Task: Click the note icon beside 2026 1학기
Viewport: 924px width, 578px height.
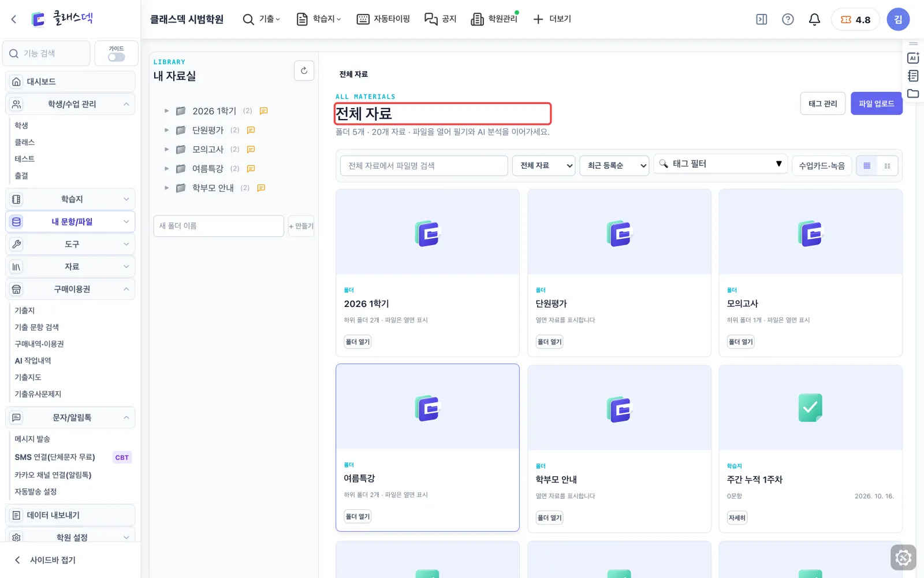Action: (x=264, y=111)
